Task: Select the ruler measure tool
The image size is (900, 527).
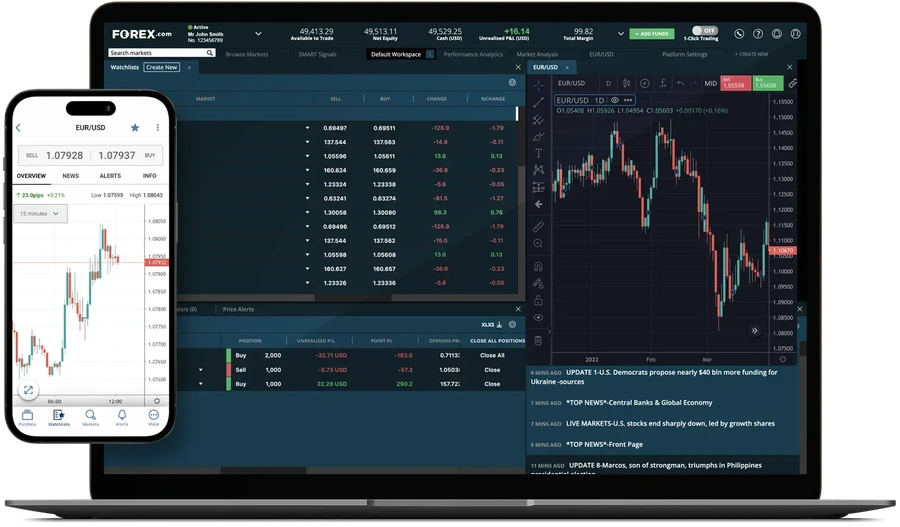Action: coord(538,227)
